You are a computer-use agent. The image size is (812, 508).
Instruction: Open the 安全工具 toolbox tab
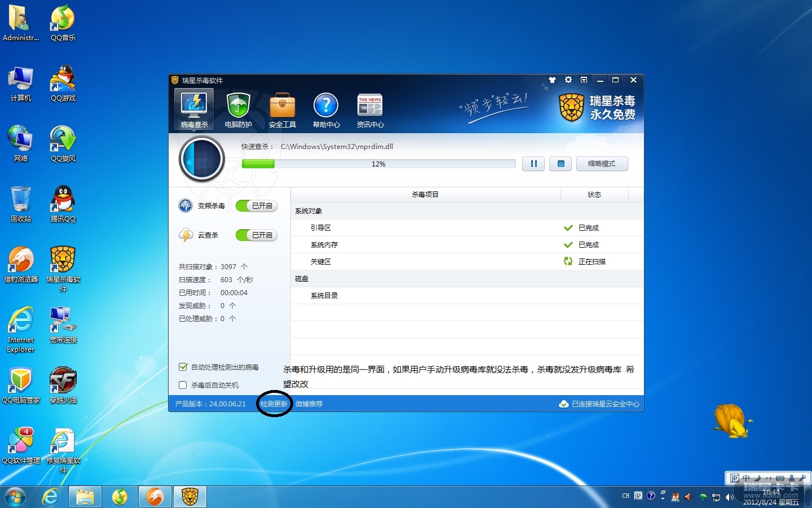coord(283,110)
